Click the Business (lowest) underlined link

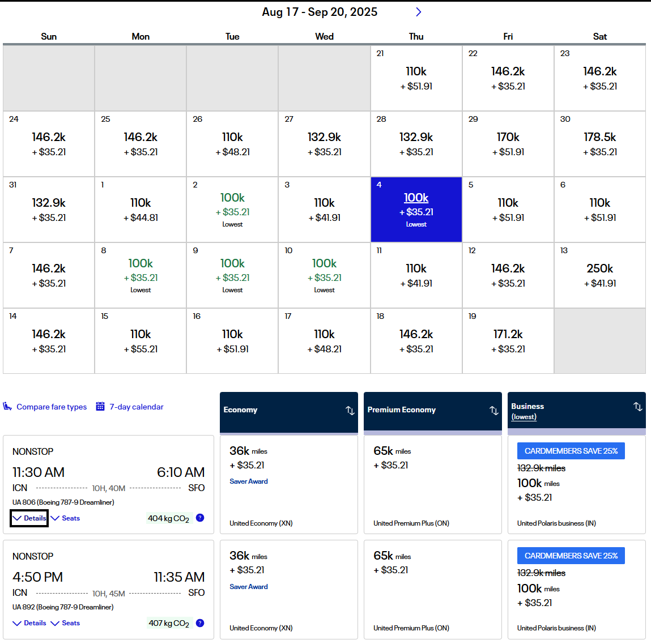(x=524, y=417)
